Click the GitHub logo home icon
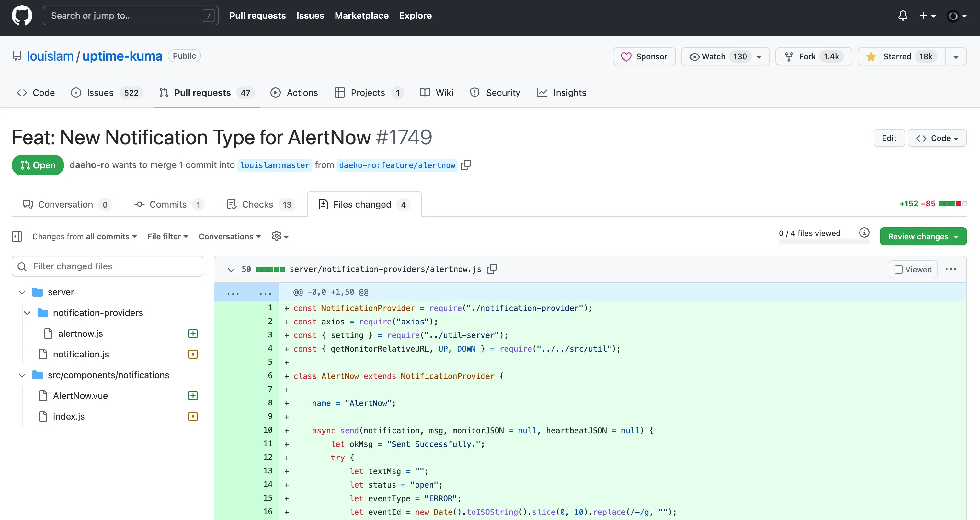 tap(22, 16)
